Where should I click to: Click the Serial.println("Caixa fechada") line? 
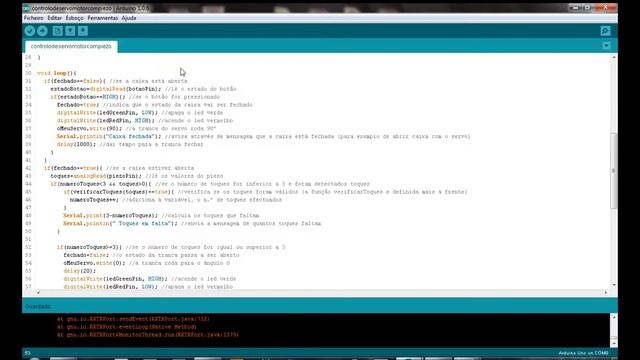click(264, 136)
